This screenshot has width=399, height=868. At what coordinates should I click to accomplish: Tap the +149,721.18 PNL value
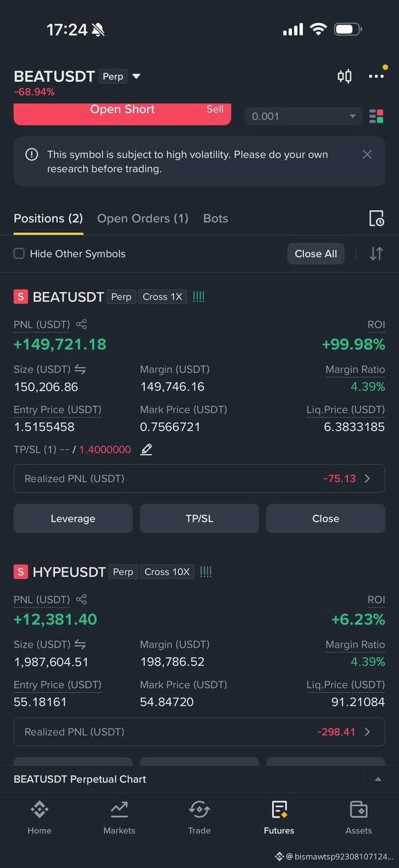(60, 344)
